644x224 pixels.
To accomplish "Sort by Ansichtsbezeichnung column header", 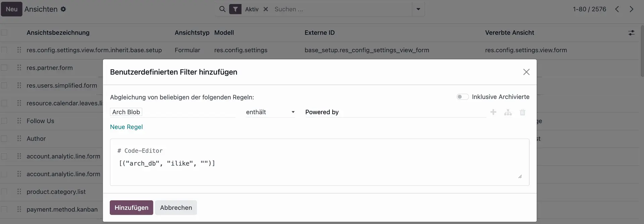I will [x=58, y=33].
